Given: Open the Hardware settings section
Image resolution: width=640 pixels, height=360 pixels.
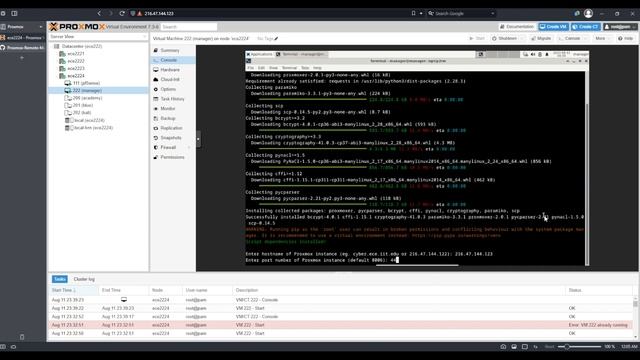Looking at the screenshot, I should click(x=169, y=70).
